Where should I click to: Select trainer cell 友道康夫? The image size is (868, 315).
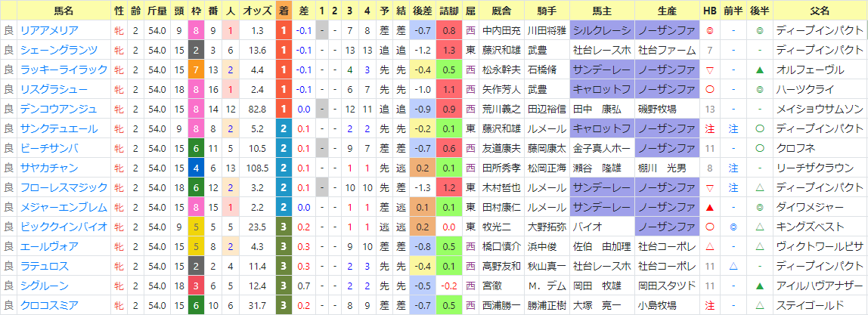point(501,148)
